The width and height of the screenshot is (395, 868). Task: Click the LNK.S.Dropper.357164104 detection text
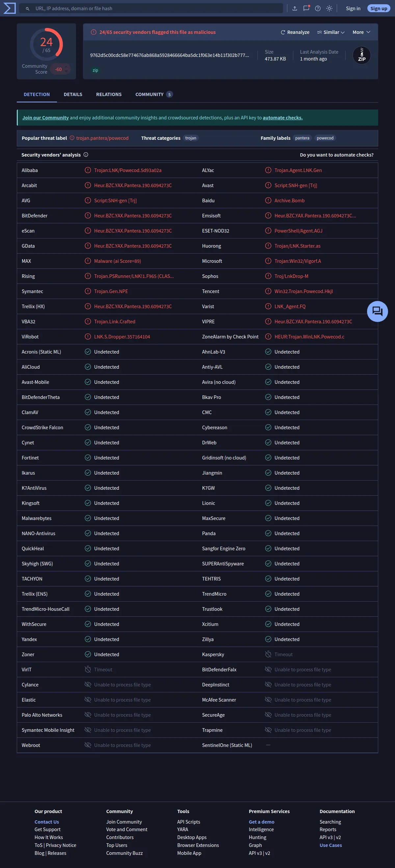tap(122, 336)
